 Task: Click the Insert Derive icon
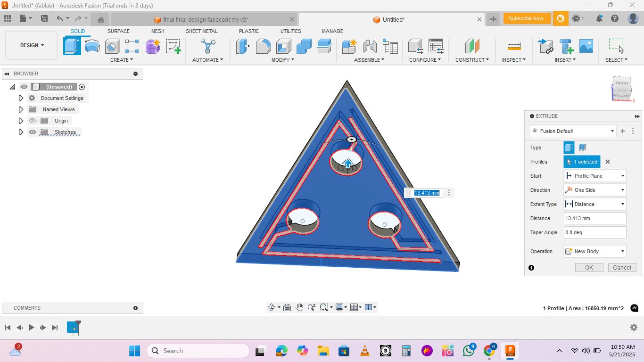click(x=545, y=46)
